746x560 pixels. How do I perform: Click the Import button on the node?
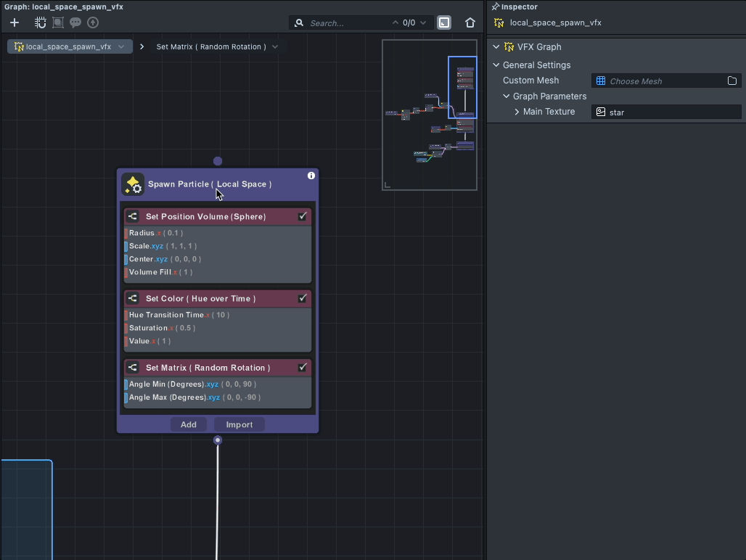click(239, 424)
